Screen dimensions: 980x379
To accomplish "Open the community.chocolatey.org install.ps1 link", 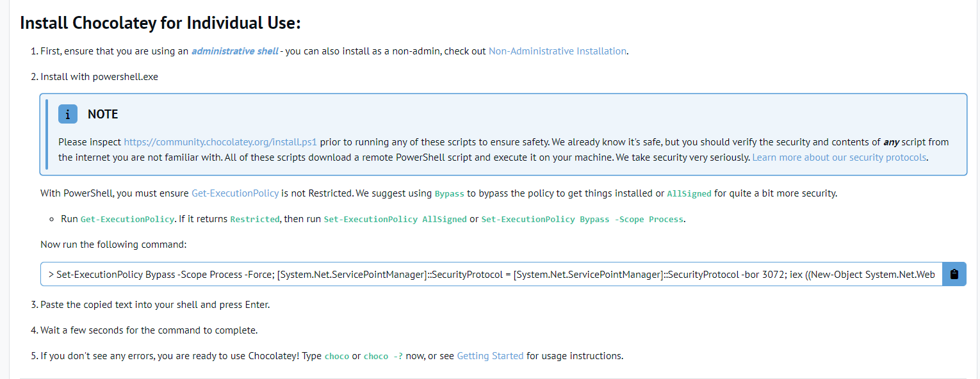I will tap(220, 142).
